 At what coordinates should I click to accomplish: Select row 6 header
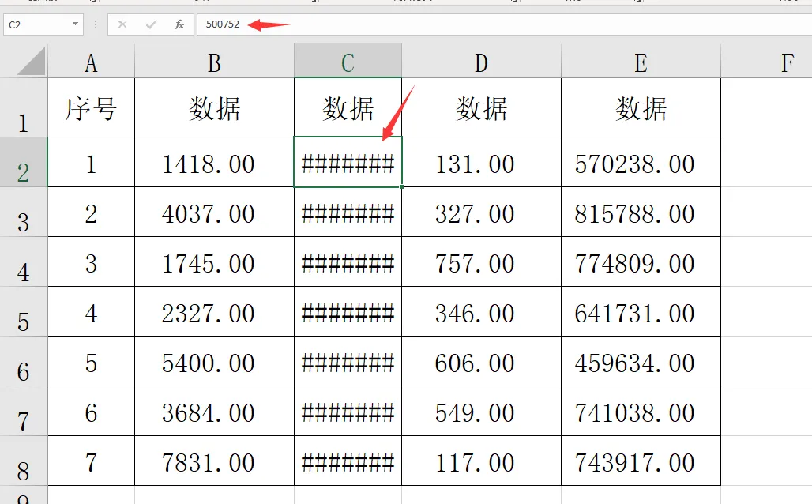point(24,361)
